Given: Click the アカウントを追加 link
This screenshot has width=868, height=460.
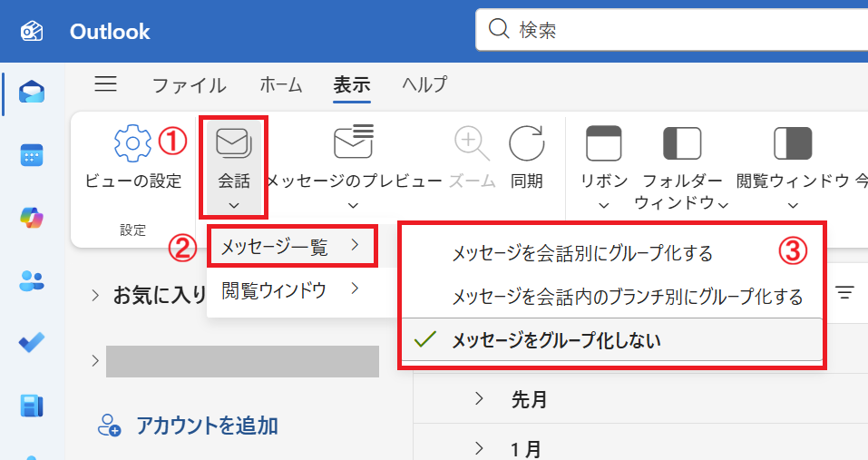Looking at the screenshot, I should (207, 426).
